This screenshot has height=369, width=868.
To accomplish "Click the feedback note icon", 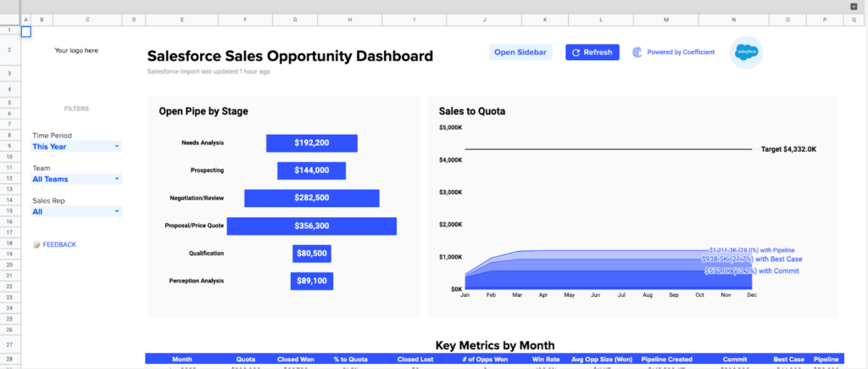I will 36,245.
